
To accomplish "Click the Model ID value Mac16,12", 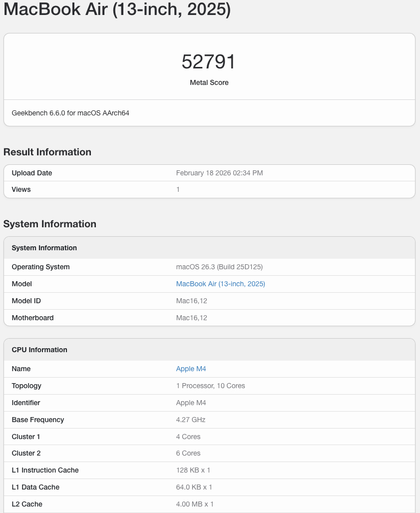I will pos(191,301).
